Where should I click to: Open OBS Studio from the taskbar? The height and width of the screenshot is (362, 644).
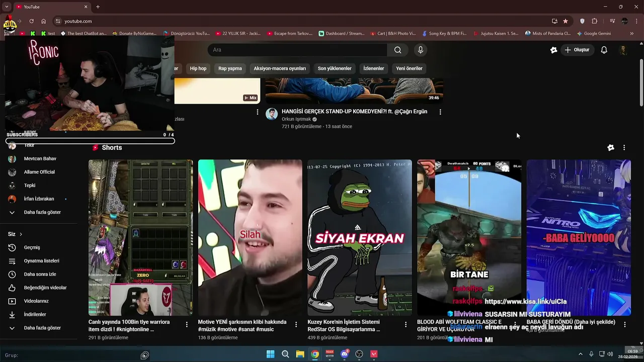pyautogui.click(x=359, y=354)
